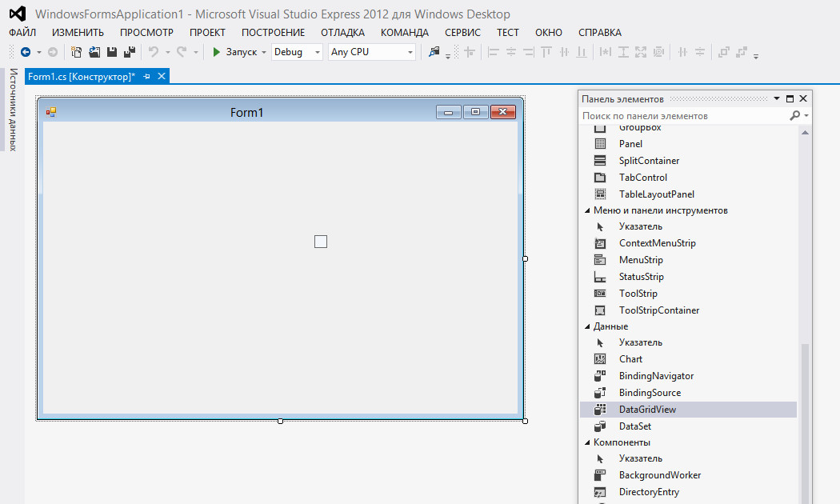Save the current file with floppy icon
The height and width of the screenshot is (504, 840).
[x=112, y=52]
